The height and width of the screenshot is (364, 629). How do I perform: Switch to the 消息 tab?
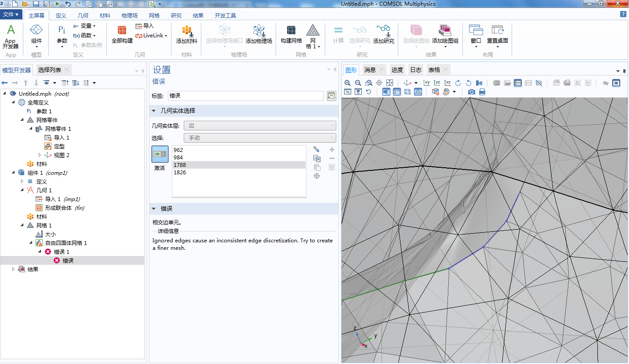pos(370,70)
